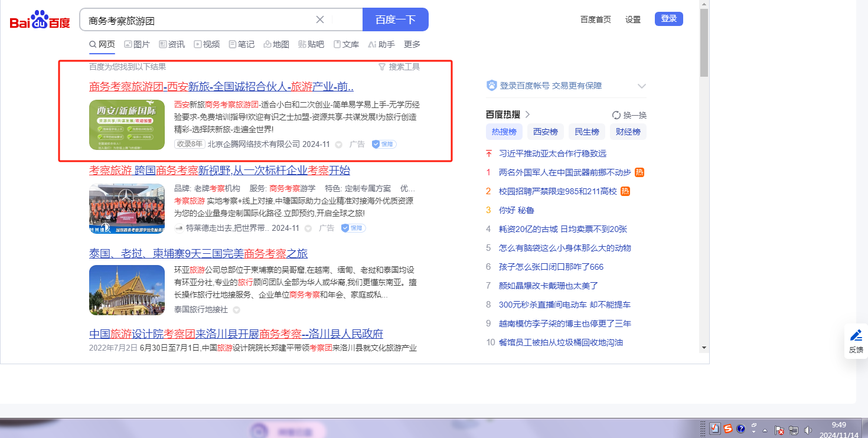Open the 泰国、老挝、柬埔寨9天 result link
The image size is (868, 438).
pos(198,254)
